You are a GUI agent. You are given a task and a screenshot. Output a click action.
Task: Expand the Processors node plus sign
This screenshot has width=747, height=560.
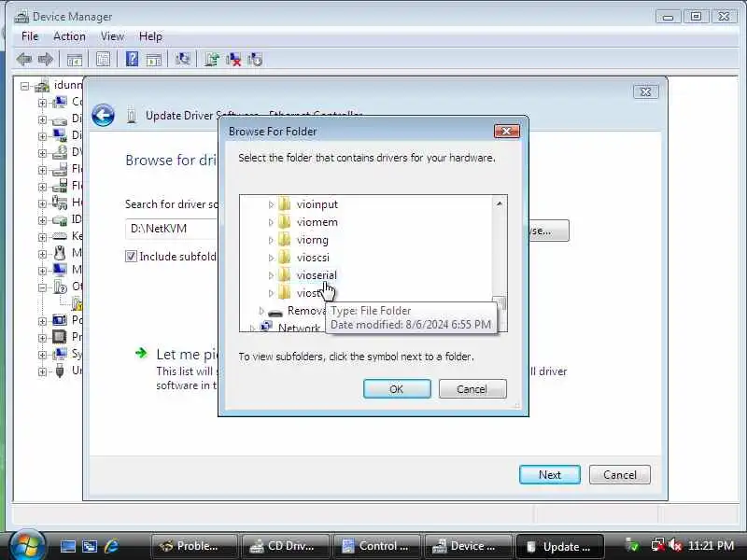pyautogui.click(x=42, y=338)
